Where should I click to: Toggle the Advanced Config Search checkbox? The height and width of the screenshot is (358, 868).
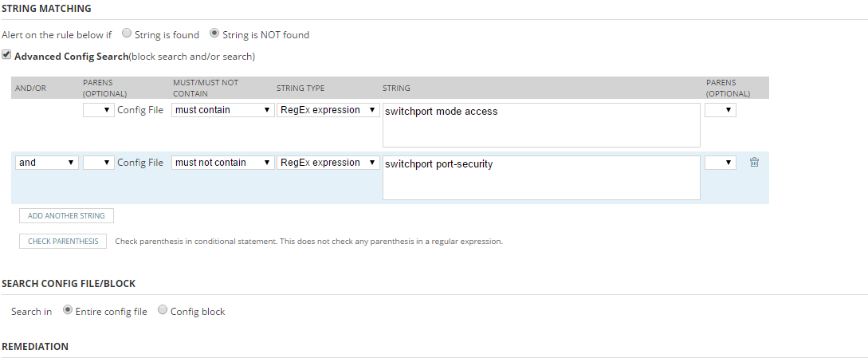click(x=6, y=56)
